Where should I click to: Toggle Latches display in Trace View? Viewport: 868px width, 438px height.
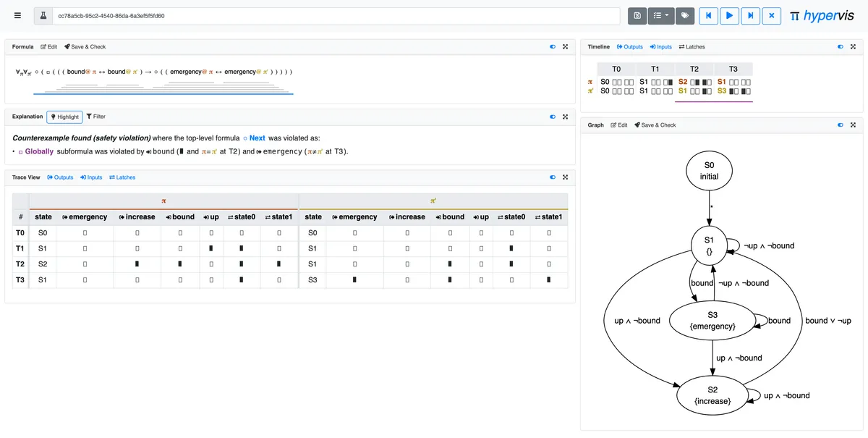123,177
